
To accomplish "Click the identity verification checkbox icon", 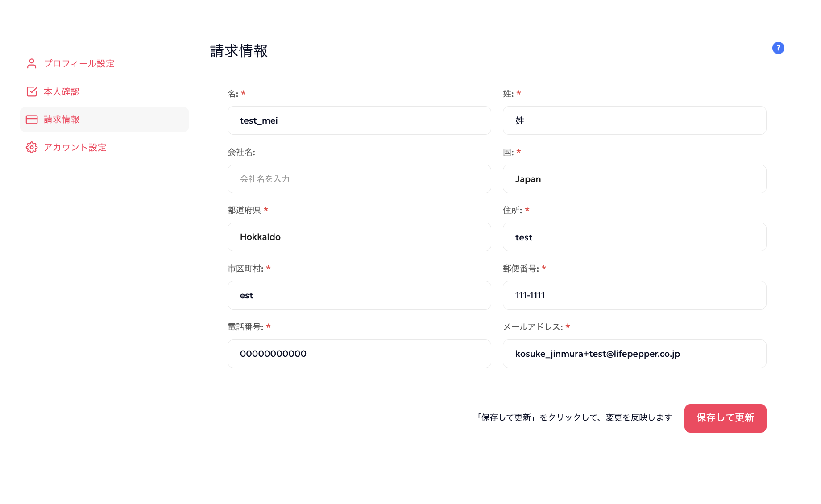I will click(32, 92).
